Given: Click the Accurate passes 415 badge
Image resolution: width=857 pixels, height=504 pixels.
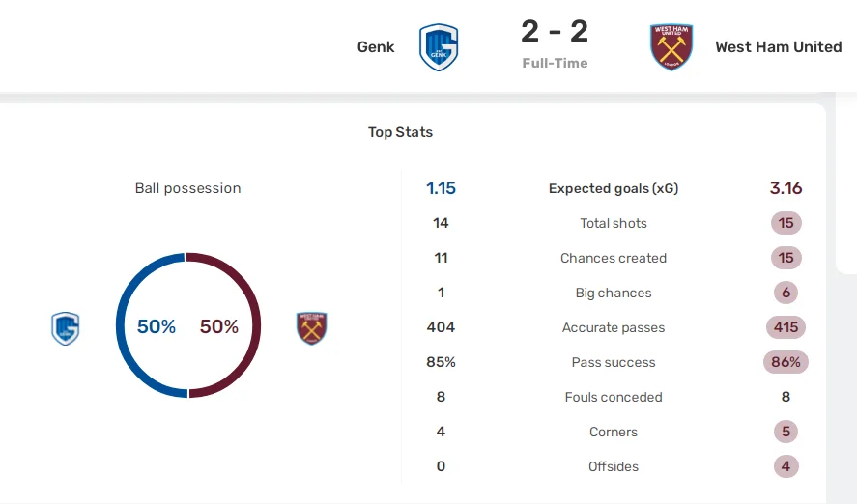Looking at the screenshot, I should pyautogui.click(x=786, y=327).
